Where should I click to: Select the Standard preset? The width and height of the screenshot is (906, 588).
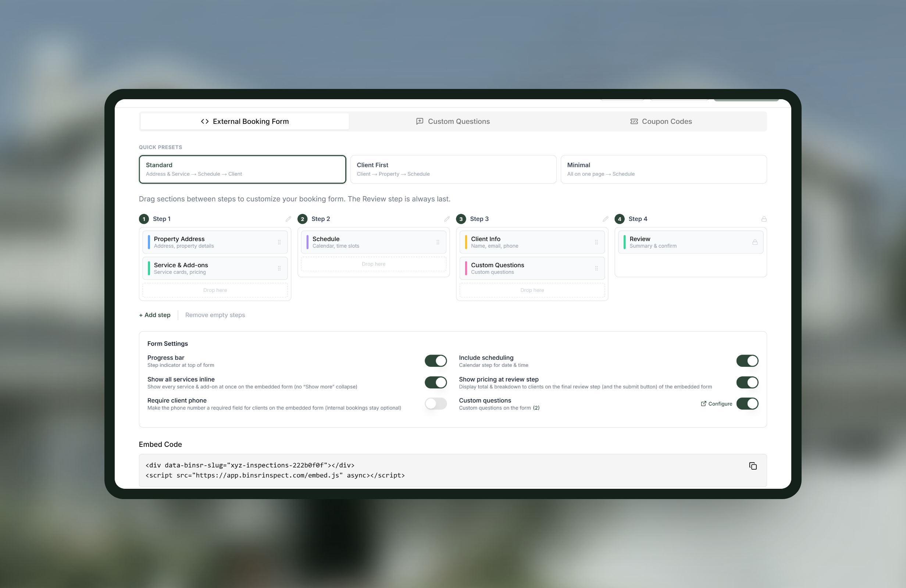coord(242,169)
